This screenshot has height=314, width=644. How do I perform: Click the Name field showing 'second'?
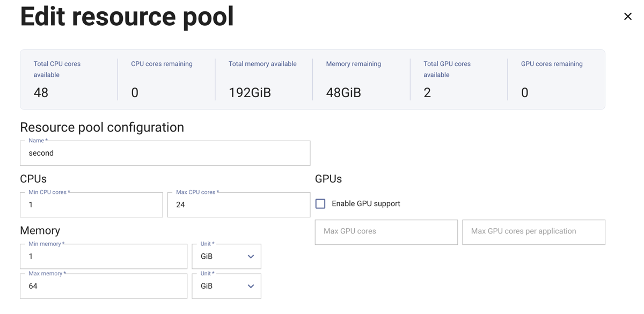165,153
